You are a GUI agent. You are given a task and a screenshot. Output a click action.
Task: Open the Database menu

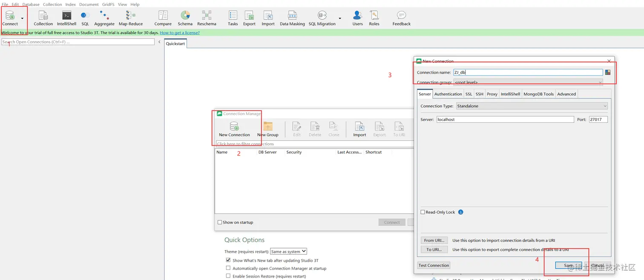(31, 4)
